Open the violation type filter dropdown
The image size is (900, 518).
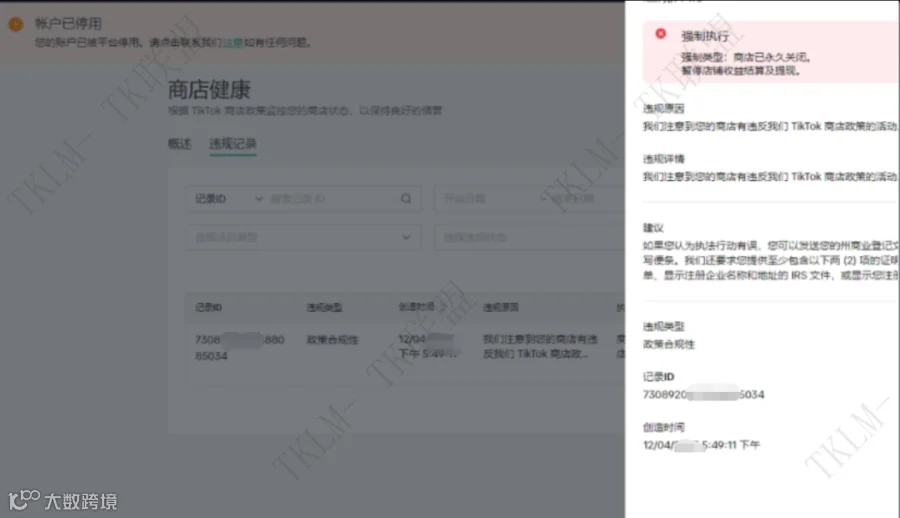(303, 237)
